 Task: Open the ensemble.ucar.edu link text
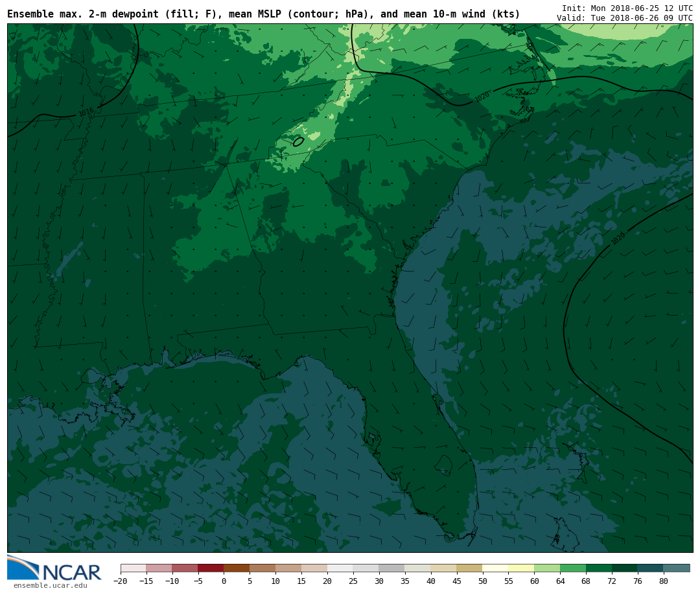click(50, 586)
